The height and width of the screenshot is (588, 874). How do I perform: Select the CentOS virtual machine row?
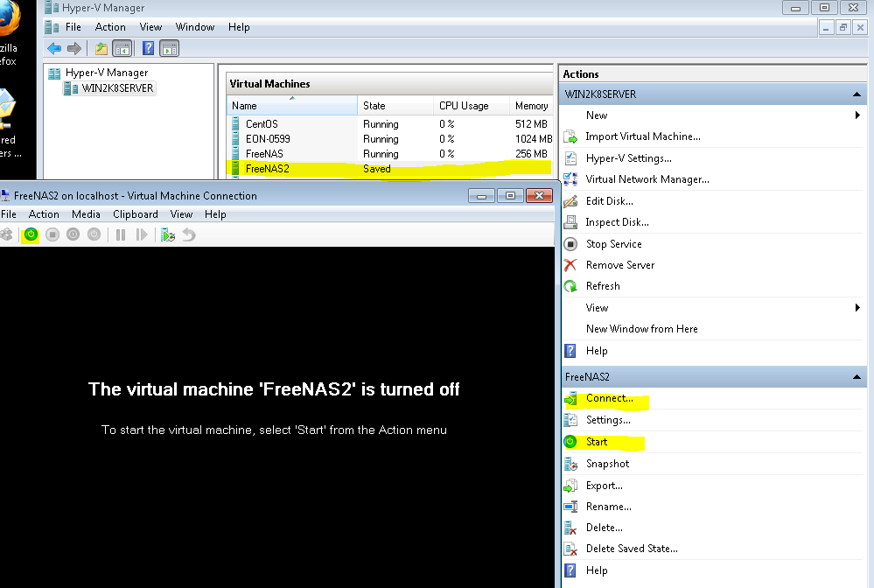pyautogui.click(x=261, y=124)
